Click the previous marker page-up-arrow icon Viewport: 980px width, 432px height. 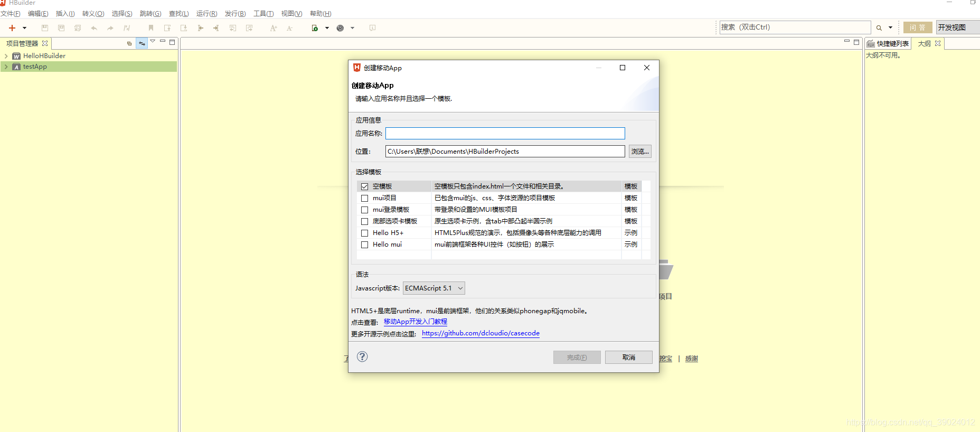point(167,28)
